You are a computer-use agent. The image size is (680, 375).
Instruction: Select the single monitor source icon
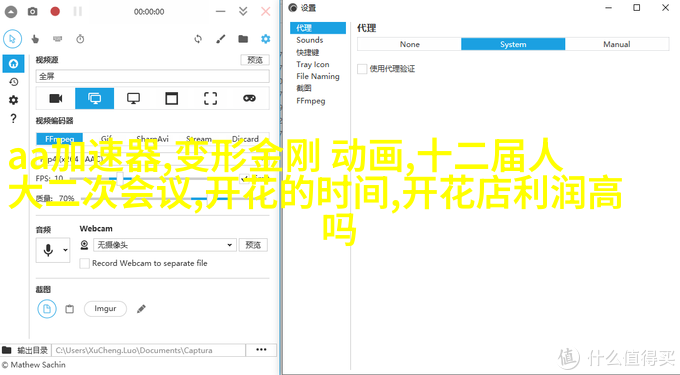pyautogui.click(x=133, y=98)
